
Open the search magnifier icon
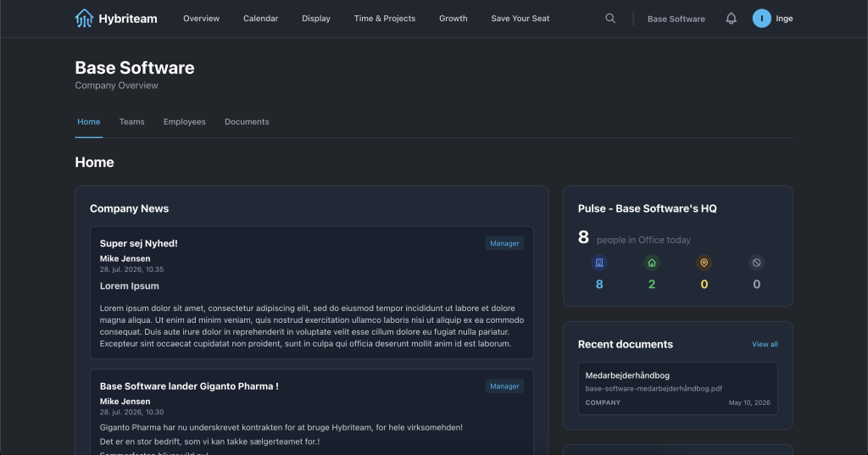(x=610, y=19)
